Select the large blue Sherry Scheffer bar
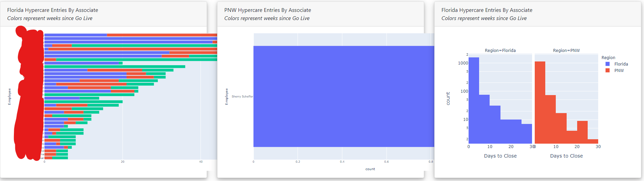This screenshot has height=181, width=644. 344,96
